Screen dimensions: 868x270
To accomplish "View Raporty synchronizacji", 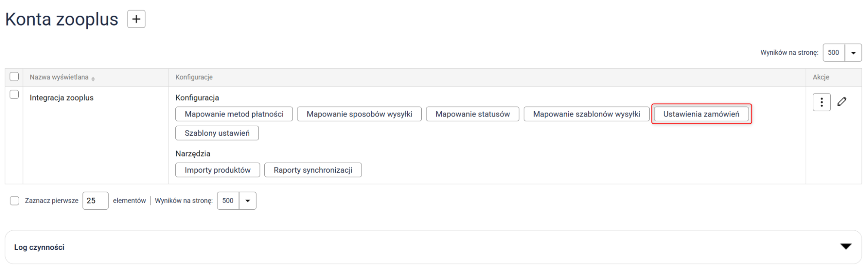I will click(313, 170).
